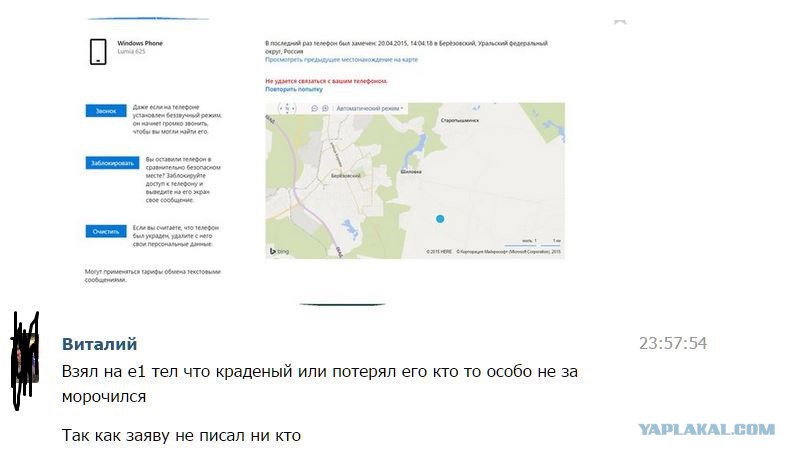Click the Могут применяться тарифы note
801x459 pixels.
[153, 276]
